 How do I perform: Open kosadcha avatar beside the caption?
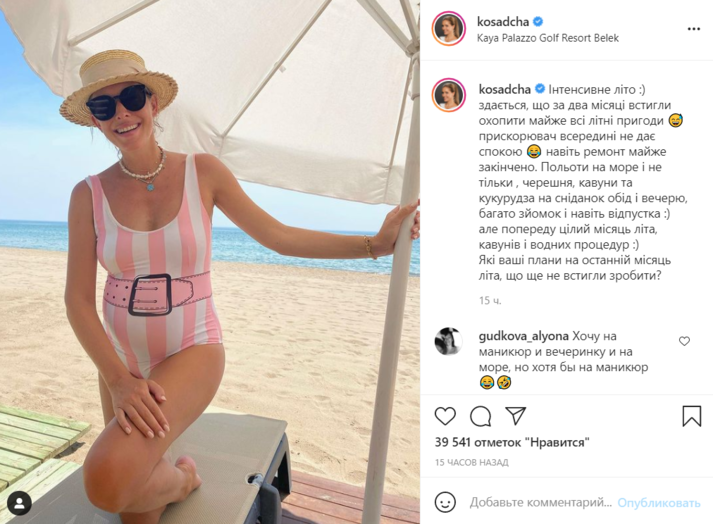tap(449, 95)
